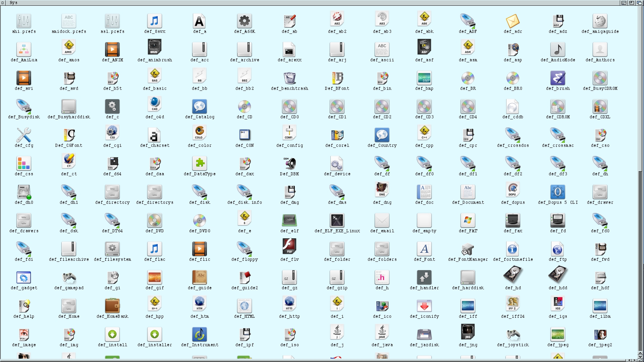Select the def_HomeBank wallet icon

[112, 306]
